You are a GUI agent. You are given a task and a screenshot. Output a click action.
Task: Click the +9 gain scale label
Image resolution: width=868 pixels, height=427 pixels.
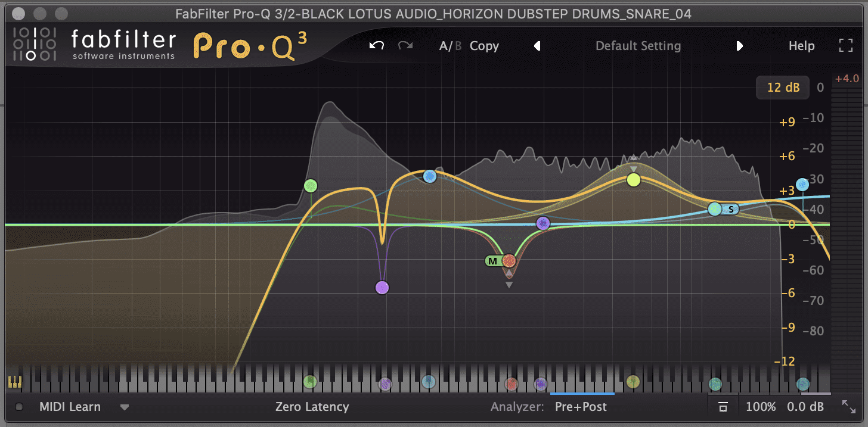pyautogui.click(x=788, y=122)
